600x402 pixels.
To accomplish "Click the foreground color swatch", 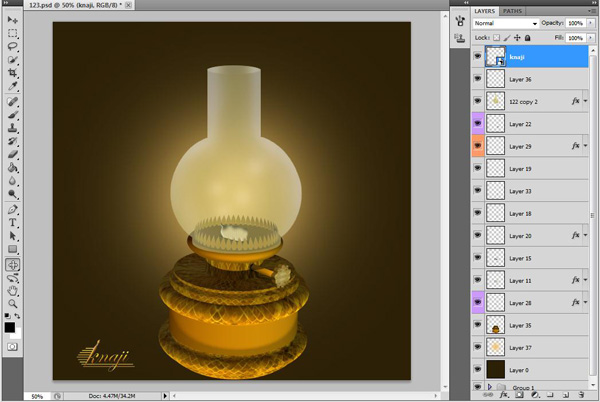I will 10,326.
